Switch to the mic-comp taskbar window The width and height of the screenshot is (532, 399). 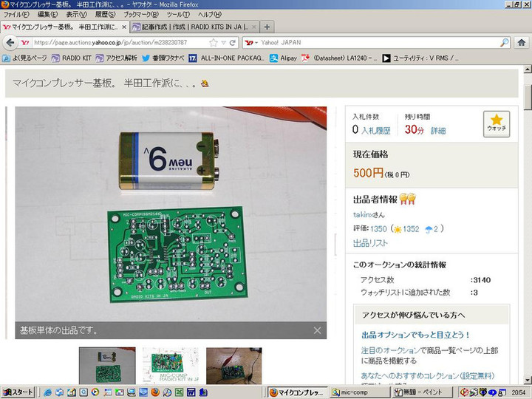tap(351, 392)
